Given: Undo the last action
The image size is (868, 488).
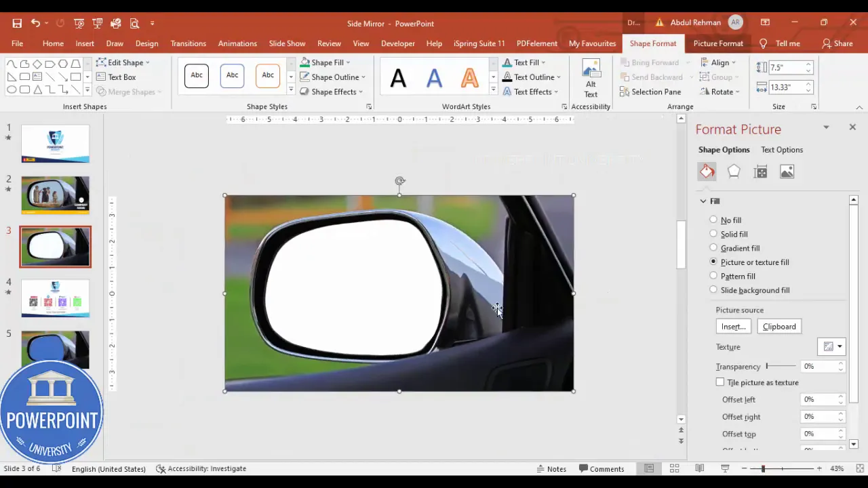Looking at the screenshot, I should click(35, 23).
